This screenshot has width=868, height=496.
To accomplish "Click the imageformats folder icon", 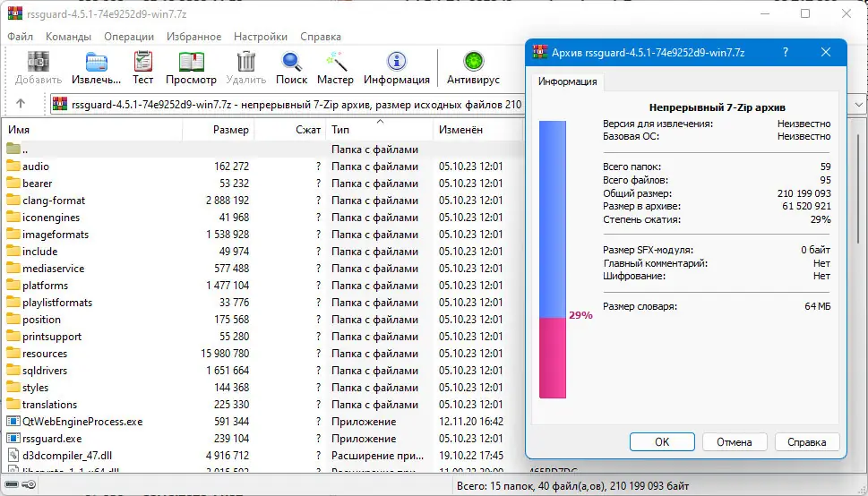I will (x=13, y=235).
